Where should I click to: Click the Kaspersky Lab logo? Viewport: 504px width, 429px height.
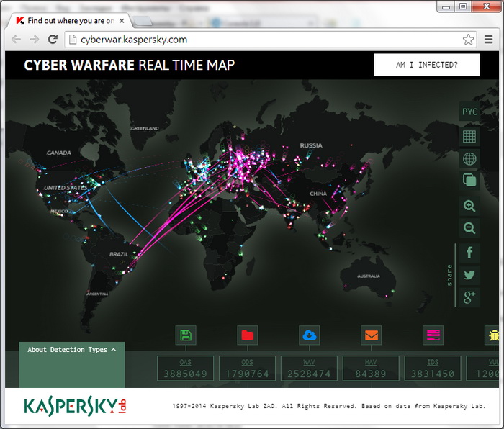[x=75, y=406]
